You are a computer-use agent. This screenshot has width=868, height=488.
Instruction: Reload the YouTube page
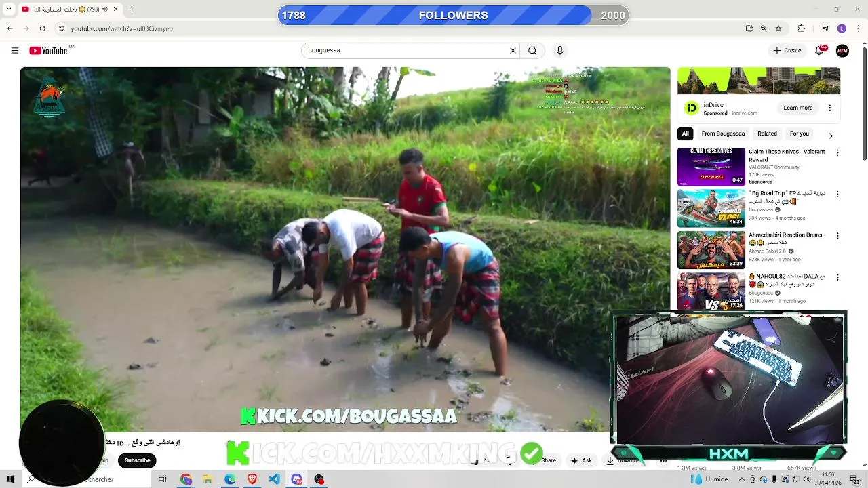click(43, 28)
